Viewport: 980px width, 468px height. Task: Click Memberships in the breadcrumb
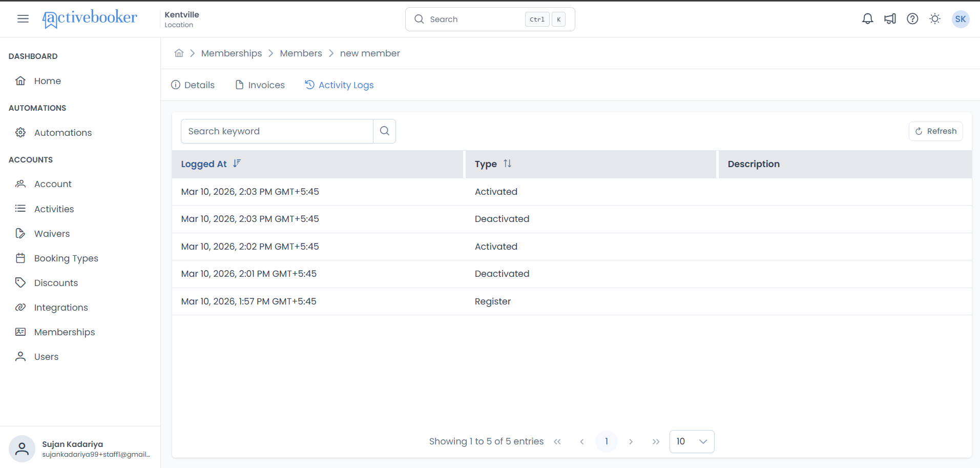232,53
